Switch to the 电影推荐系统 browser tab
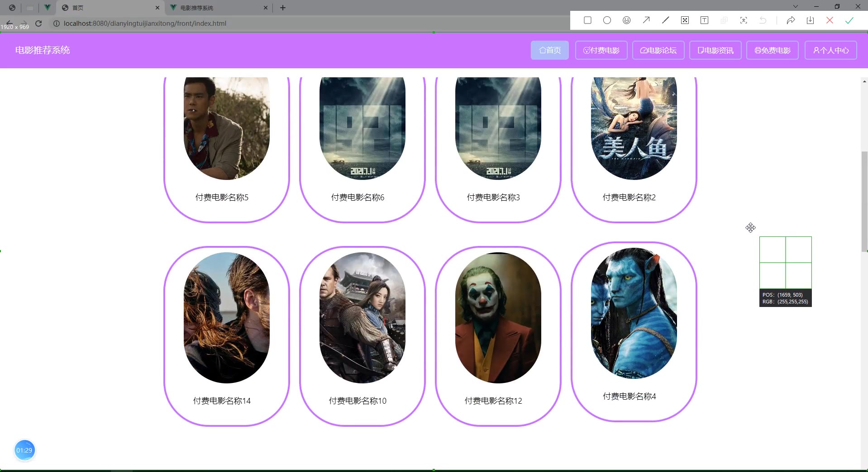Screen dimensions: 868x472 point(219,8)
